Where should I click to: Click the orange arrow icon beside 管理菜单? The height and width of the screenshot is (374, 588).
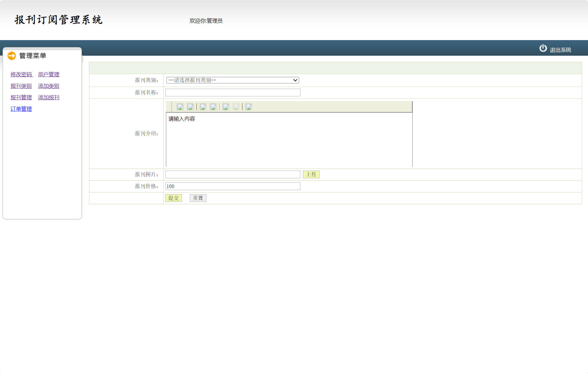pyautogui.click(x=12, y=56)
